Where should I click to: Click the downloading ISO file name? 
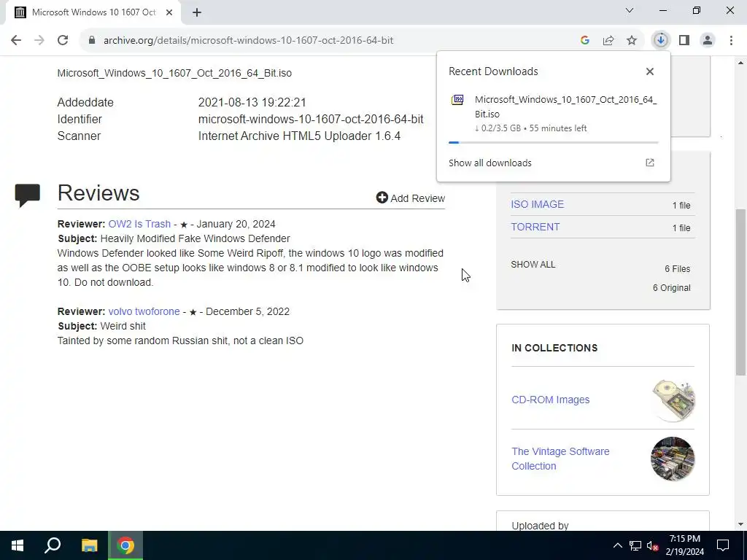click(565, 106)
